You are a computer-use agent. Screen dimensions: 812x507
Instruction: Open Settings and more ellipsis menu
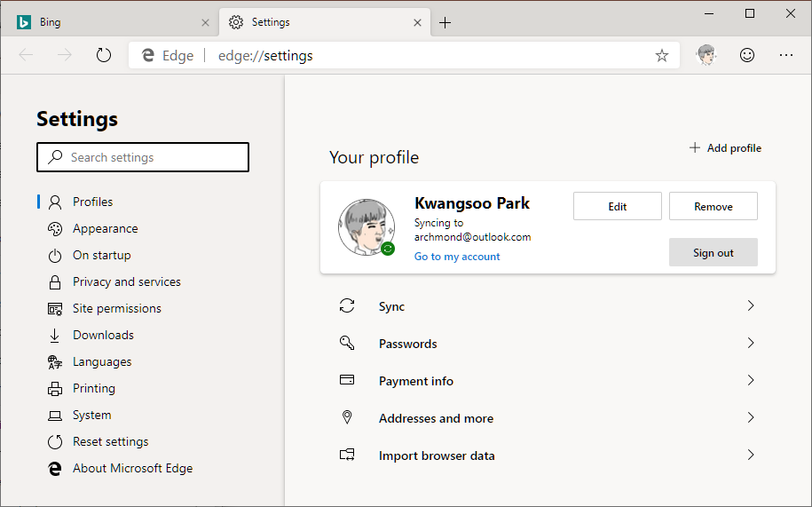[x=786, y=55]
